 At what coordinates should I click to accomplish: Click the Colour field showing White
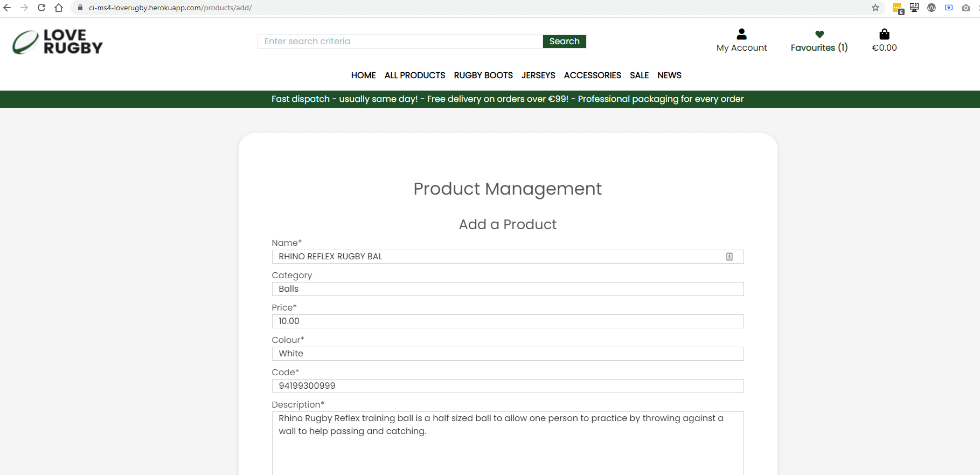pos(508,354)
